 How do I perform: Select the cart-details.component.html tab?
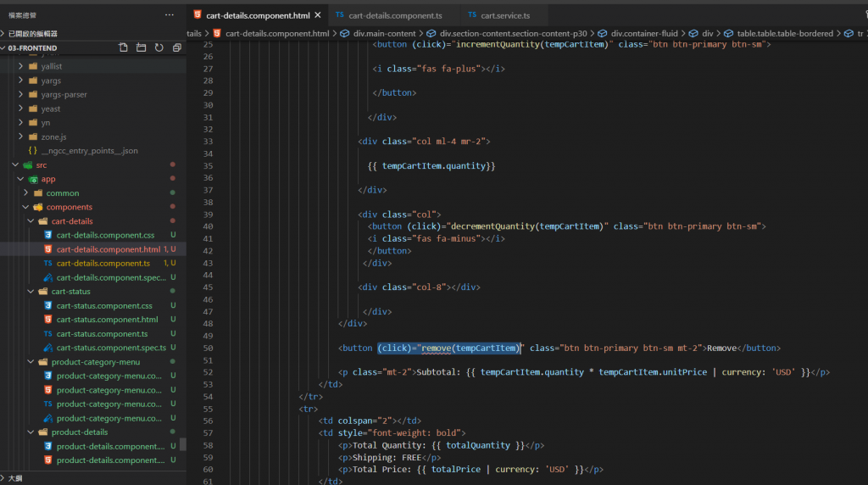coord(258,15)
